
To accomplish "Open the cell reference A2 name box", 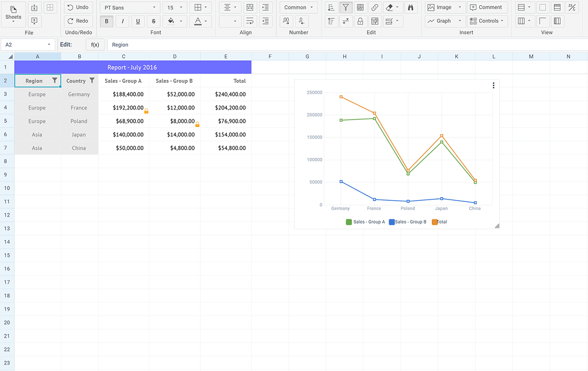I will pos(27,44).
